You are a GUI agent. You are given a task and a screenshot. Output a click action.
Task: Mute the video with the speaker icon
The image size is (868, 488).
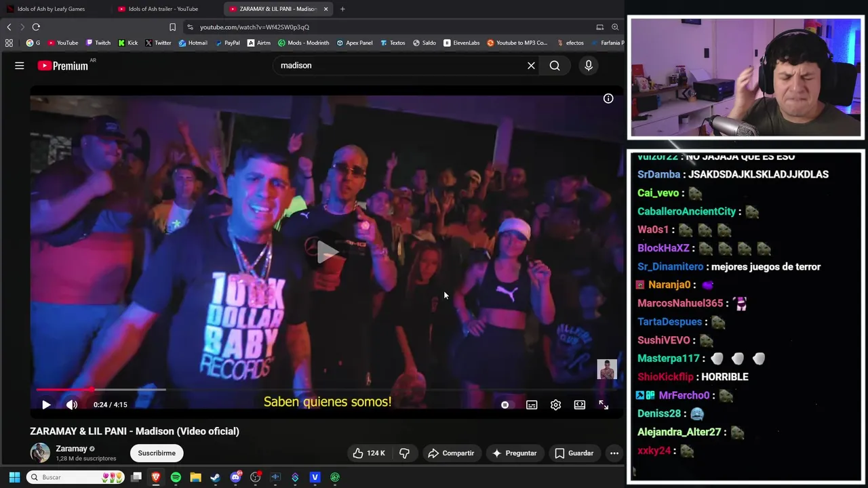(72, 405)
